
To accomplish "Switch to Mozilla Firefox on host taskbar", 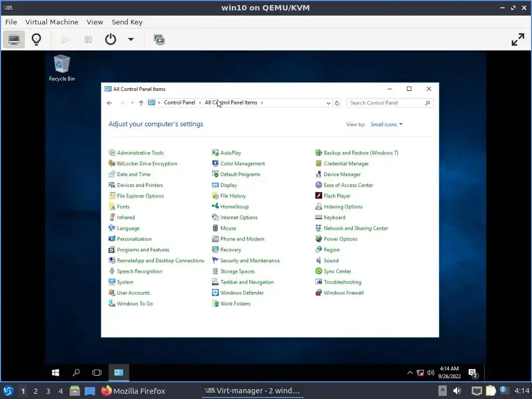I will point(133,391).
